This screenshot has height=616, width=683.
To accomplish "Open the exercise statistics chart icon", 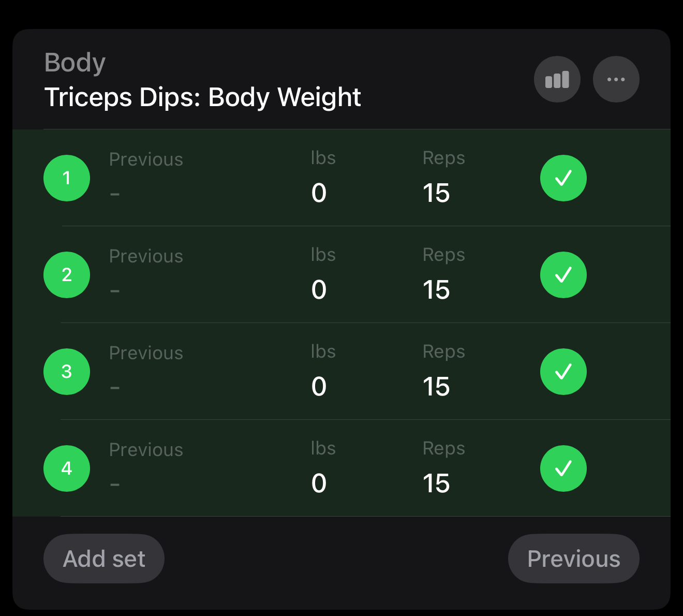I will 557,79.
